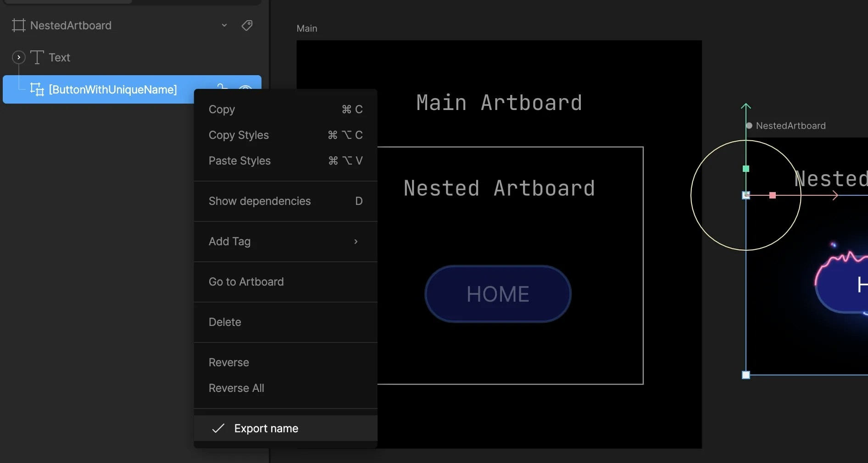Click the link icon on the selected layer
This screenshot has height=463, width=868.
point(223,88)
